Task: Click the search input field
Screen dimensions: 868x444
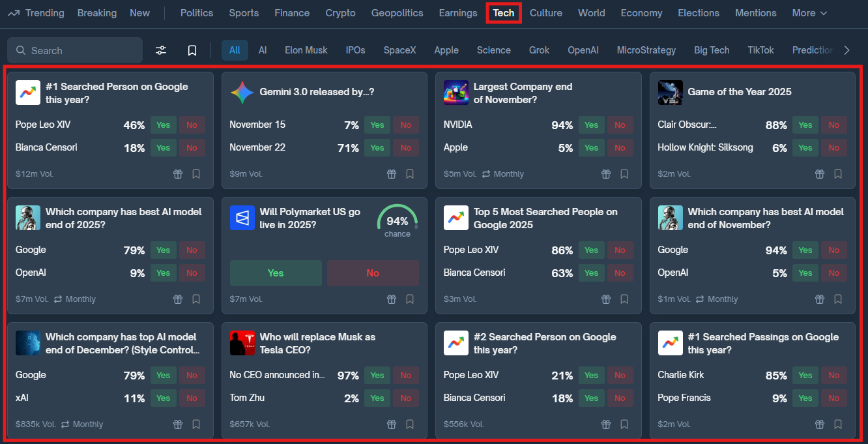Action: pyautogui.click(x=74, y=50)
